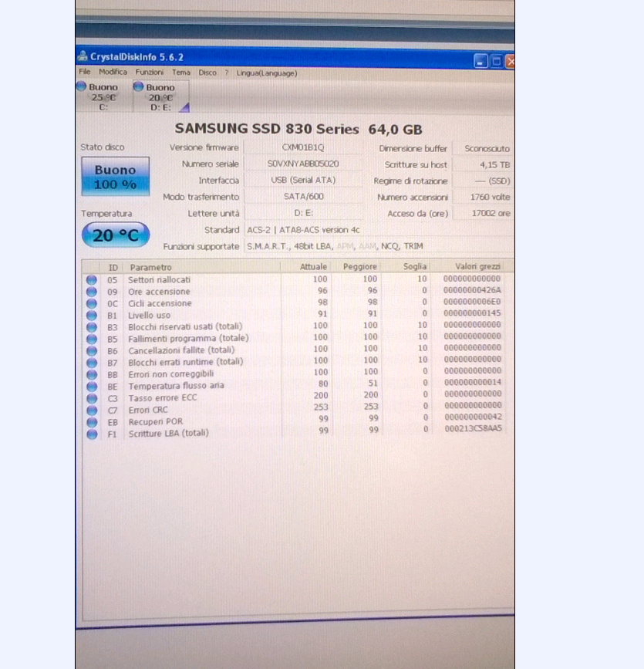Click the status circle for Cancellazioni fallite
Viewport: 644px width, 669px height.
click(91, 351)
